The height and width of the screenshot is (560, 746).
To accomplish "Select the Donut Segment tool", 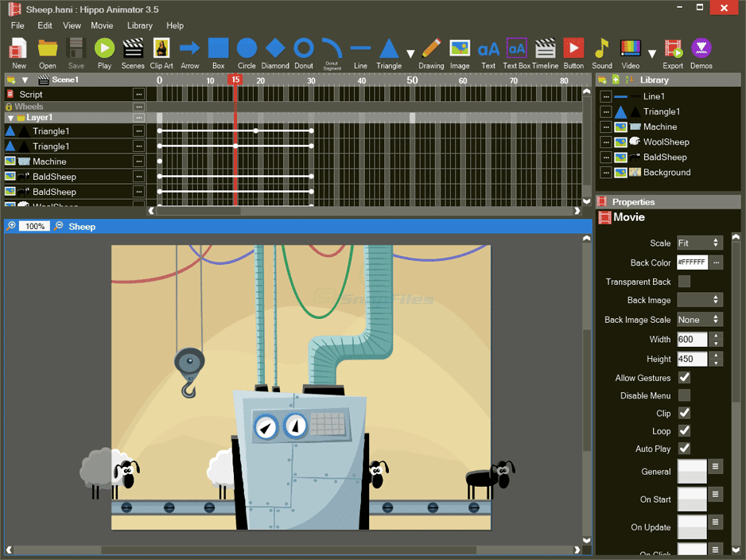I will pyautogui.click(x=332, y=48).
